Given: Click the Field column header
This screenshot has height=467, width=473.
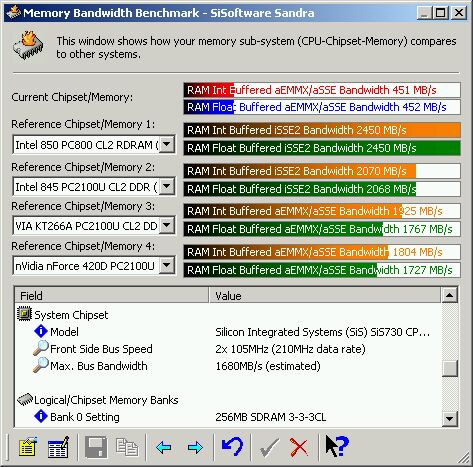Looking at the screenshot, I should coord(112,295).
